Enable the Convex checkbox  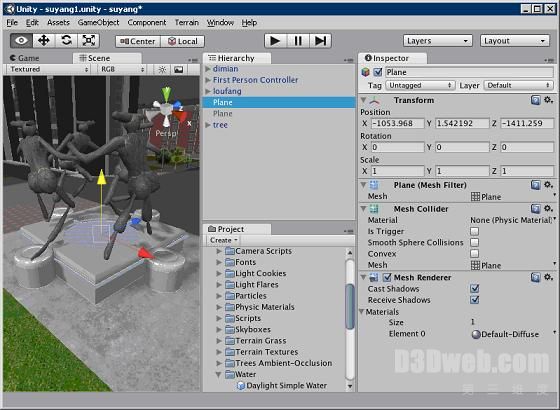tap(474, 254)
